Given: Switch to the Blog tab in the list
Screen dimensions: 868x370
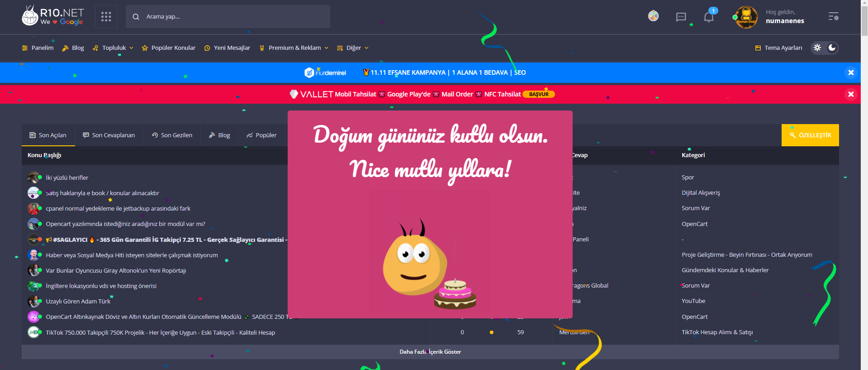Looking at the screenshot, I should click(219, 135).
